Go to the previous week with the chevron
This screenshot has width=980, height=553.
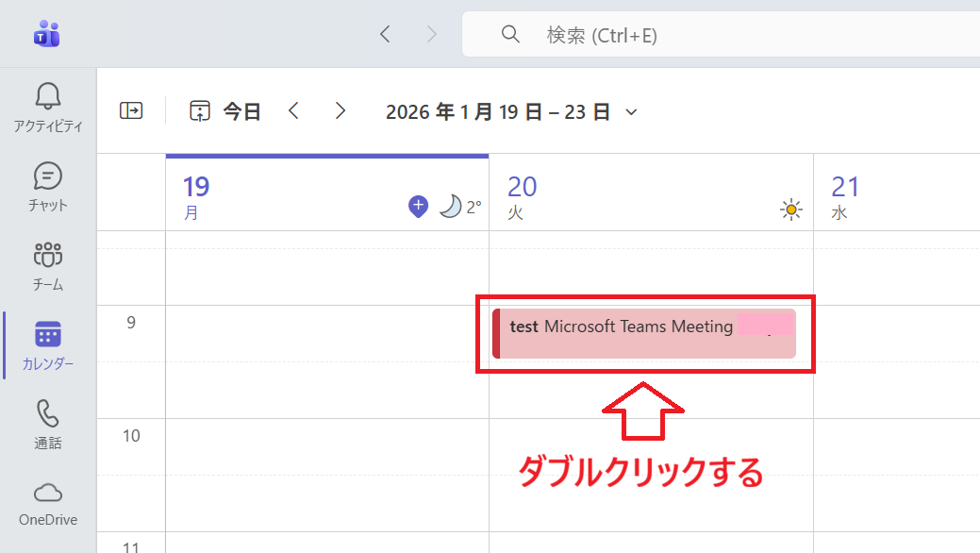click(x=293, y=110)
